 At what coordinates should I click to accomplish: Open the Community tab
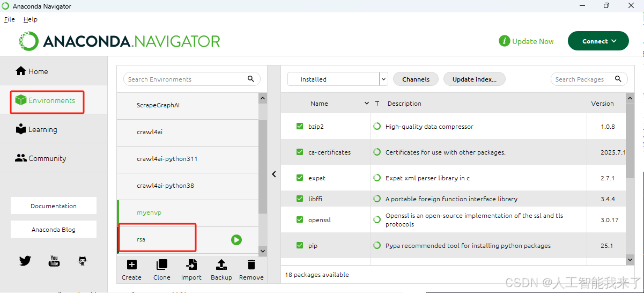[54, 158]
